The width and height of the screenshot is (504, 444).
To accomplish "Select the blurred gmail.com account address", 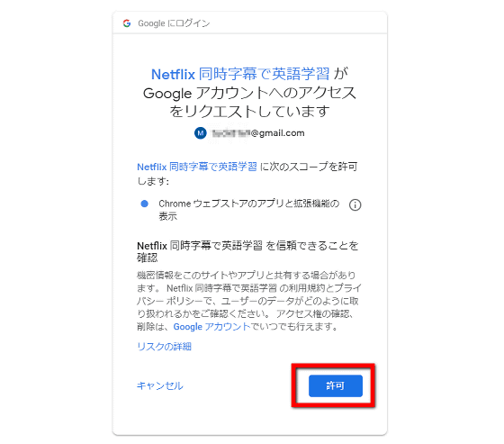I will pos(258,133).
